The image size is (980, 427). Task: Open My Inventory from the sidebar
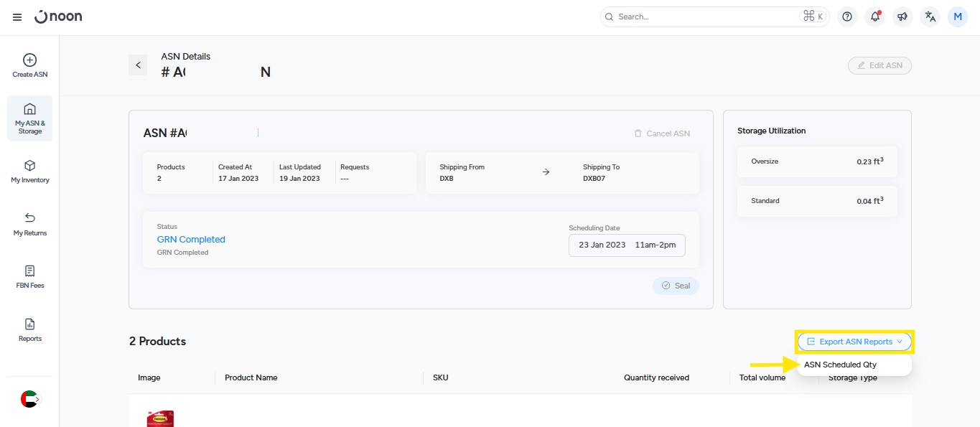[30, 172]
